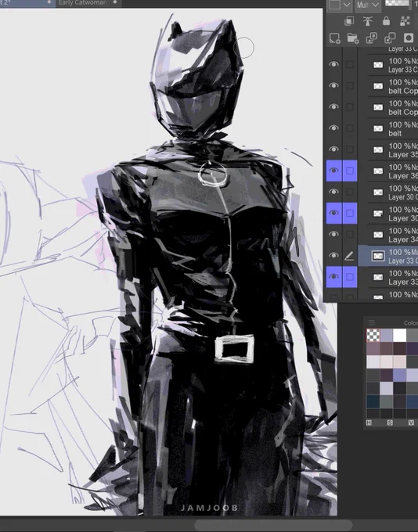Screen dimensions: 418x532
Task: Toggle visibility of Layer 34
Action: tap(333, 235)
